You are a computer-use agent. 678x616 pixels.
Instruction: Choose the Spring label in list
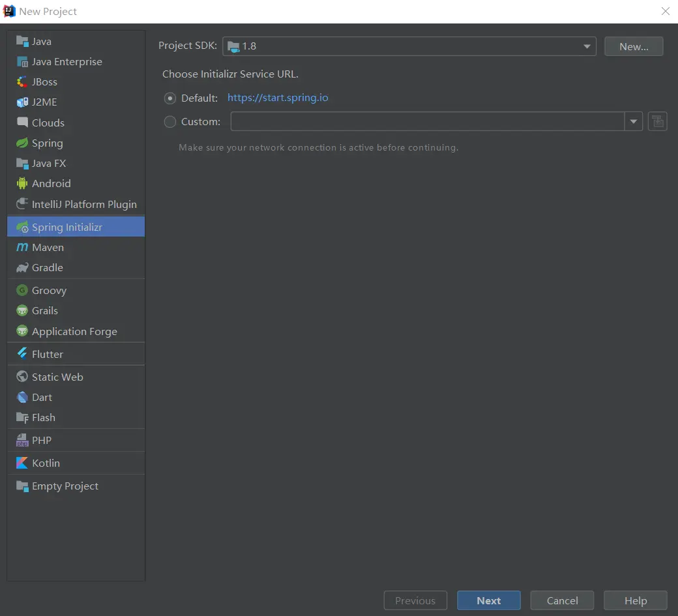[48, 143]
